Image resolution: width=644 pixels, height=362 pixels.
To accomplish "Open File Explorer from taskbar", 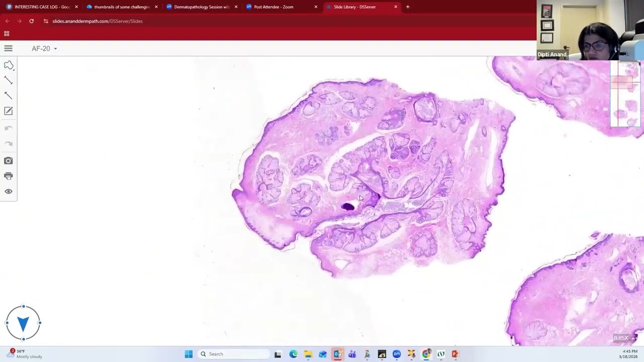I will (308, 354).
